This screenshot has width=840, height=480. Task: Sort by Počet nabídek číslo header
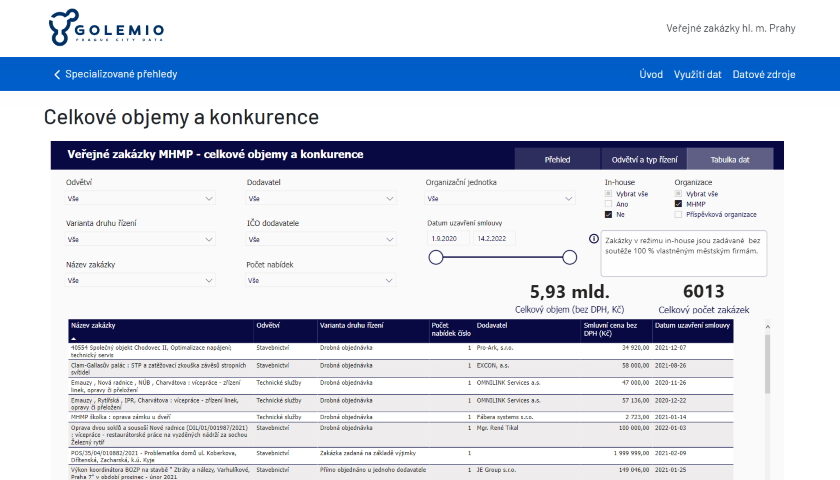pyautogui.click(x=451, y=329)
